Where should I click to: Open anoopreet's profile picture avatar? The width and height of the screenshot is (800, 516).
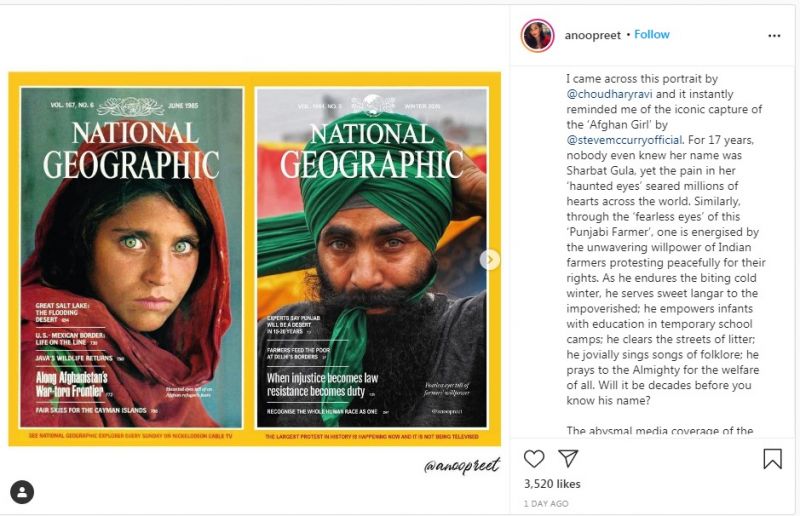537,35
